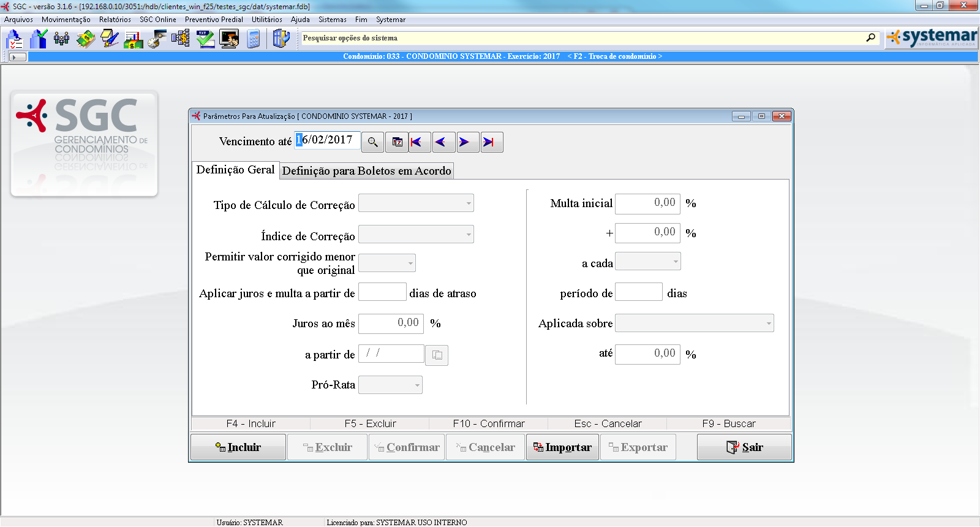Open the TXT file checkmark toolbar icon
Screen dimensions: 980x527
click(x=205, y=39)
